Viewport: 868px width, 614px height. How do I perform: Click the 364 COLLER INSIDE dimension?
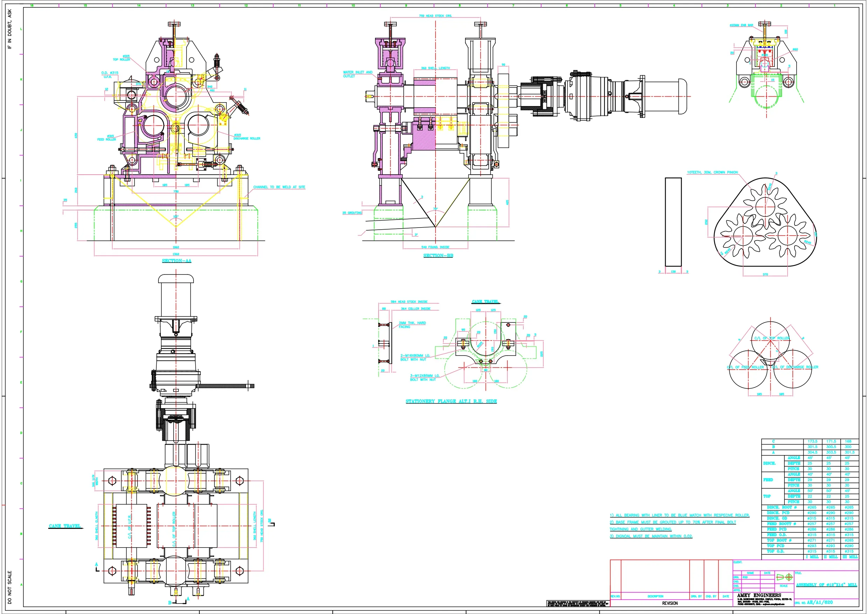tap(416, 309)
